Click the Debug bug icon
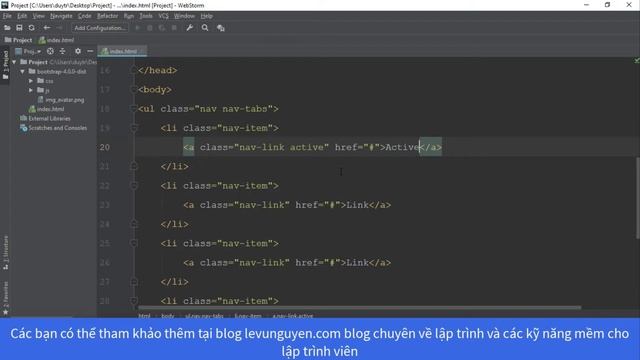640x360 pixels. coord(150,28)
